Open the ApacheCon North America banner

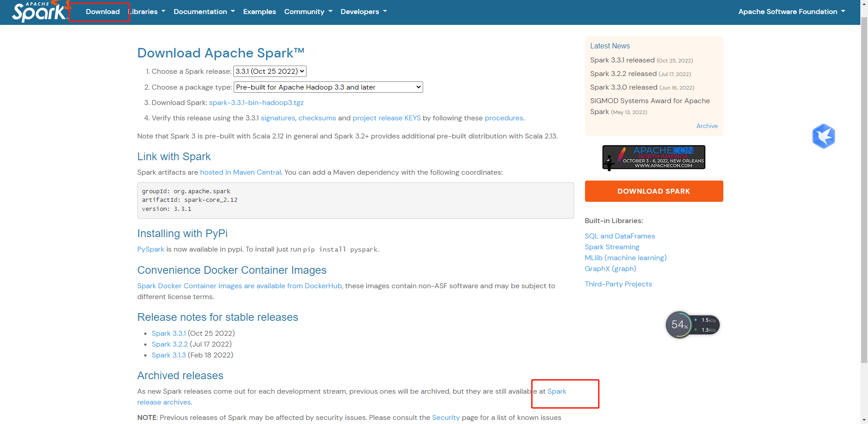(653, 157)
